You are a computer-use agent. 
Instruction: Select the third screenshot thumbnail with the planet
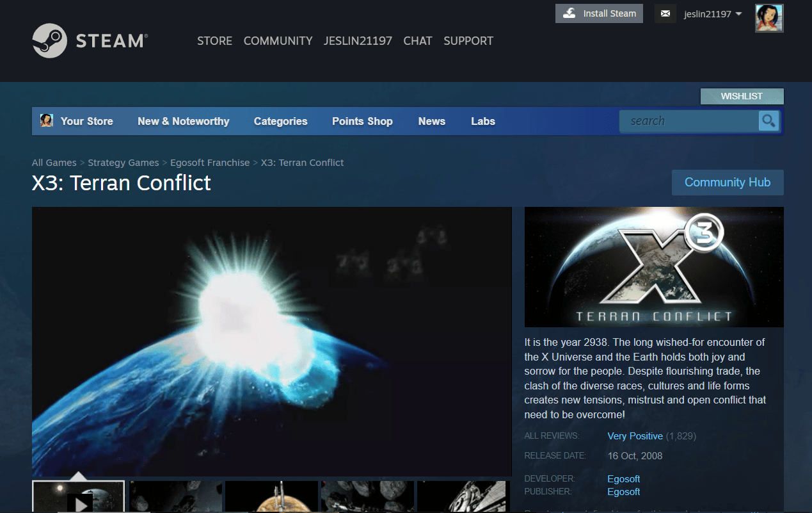271,498
